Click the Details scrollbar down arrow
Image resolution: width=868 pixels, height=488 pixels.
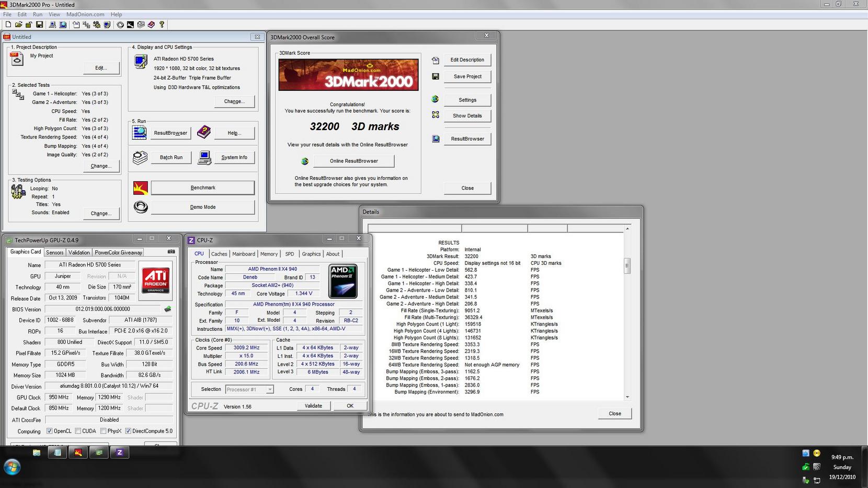(x=627, y=397)
